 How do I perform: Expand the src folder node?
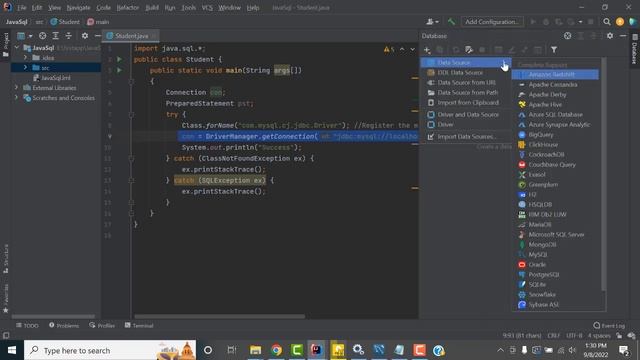(25, 67)
